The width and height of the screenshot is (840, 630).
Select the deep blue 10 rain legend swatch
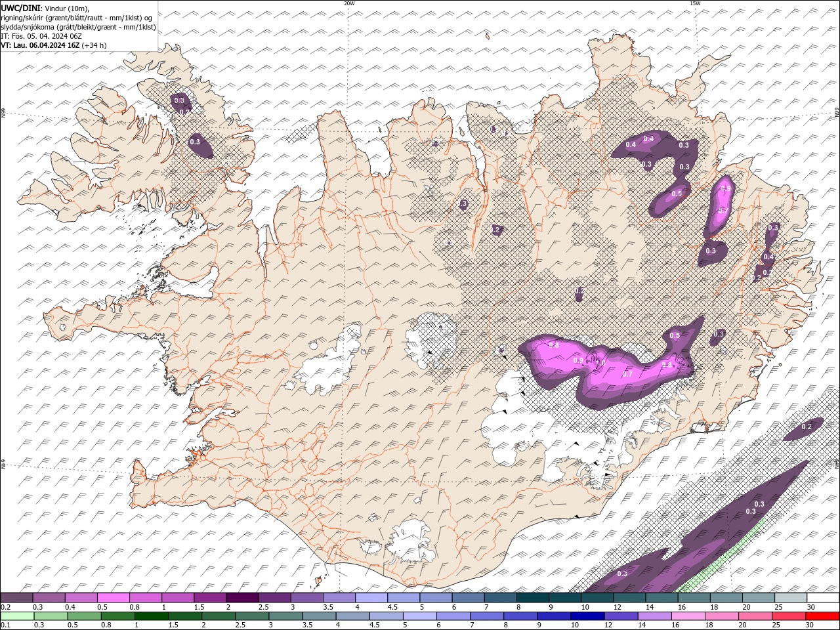(x=586, y=616)
